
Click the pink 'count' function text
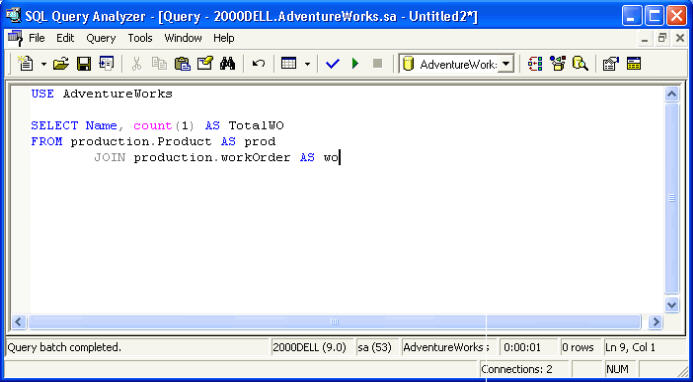click(152, 126)
